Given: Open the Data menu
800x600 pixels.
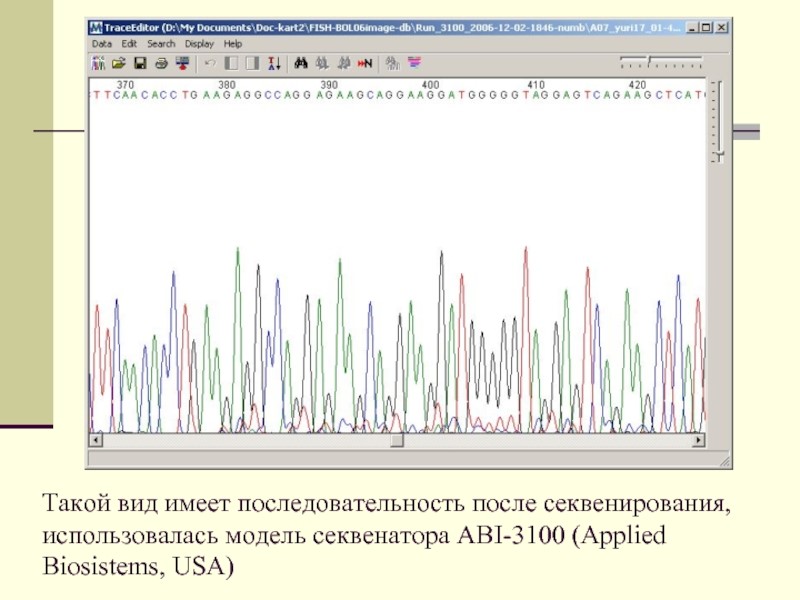Looking at the screenshot, I should (102, 44).
